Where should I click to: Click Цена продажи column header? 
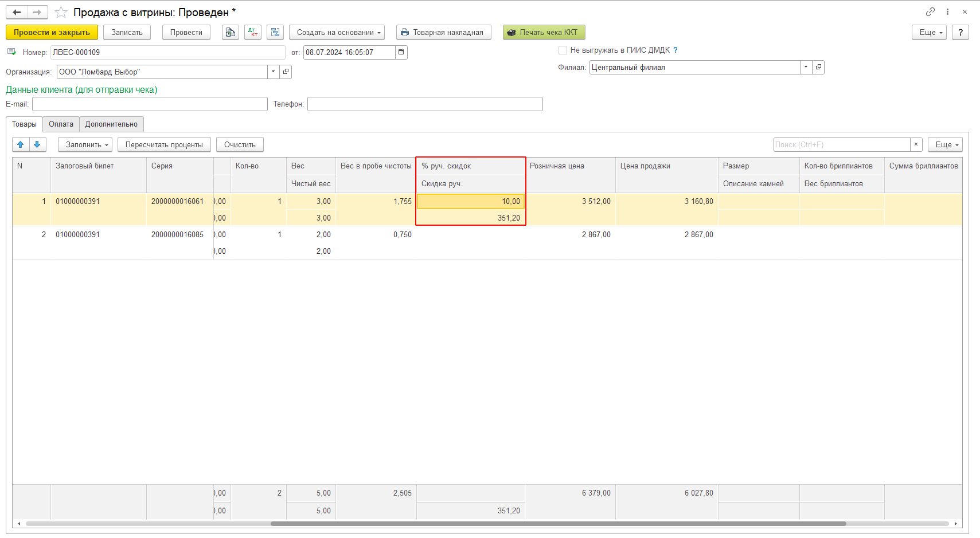click(666, 175)
